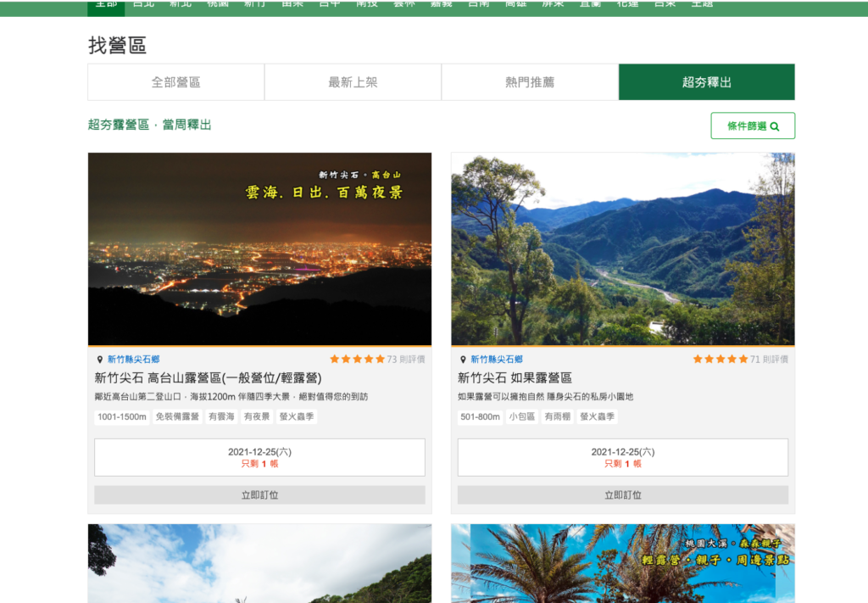Open 新竹縣尖石鄉 link on 高台山露營區 card
This screenshot has height=603, width=868.
coord(133,360)
